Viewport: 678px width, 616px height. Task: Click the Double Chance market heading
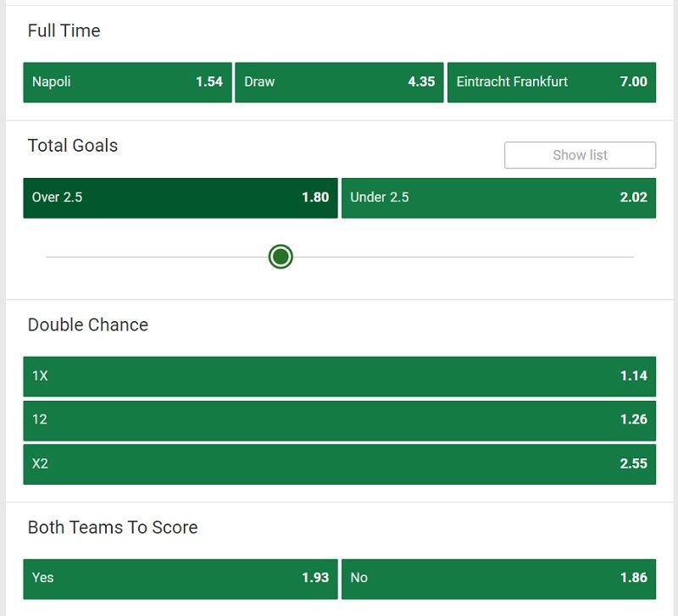[88, 325]
